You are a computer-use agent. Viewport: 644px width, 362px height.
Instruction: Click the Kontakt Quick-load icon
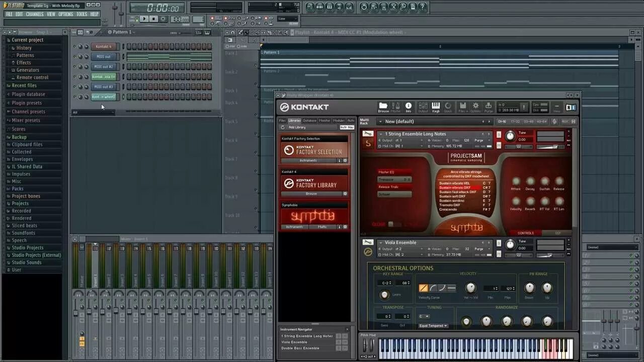[x=448, y=106]
